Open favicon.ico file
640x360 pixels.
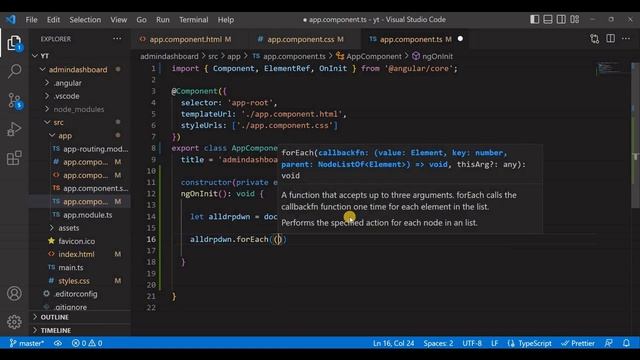point(80,241)
